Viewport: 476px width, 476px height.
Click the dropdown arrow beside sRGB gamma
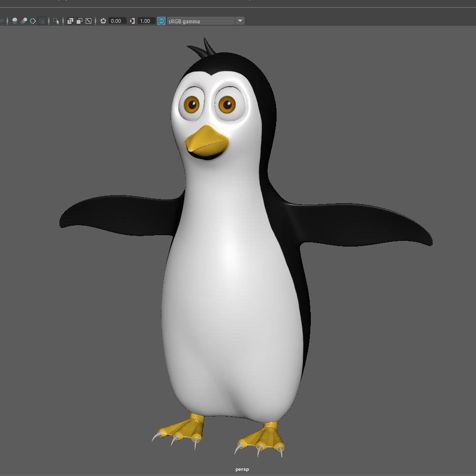(x=240, y=21)
